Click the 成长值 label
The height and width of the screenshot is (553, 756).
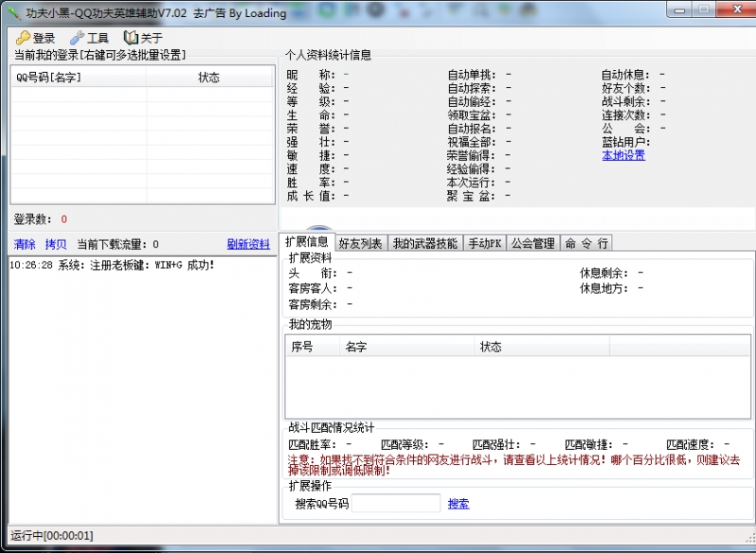(x=311, y=196)
